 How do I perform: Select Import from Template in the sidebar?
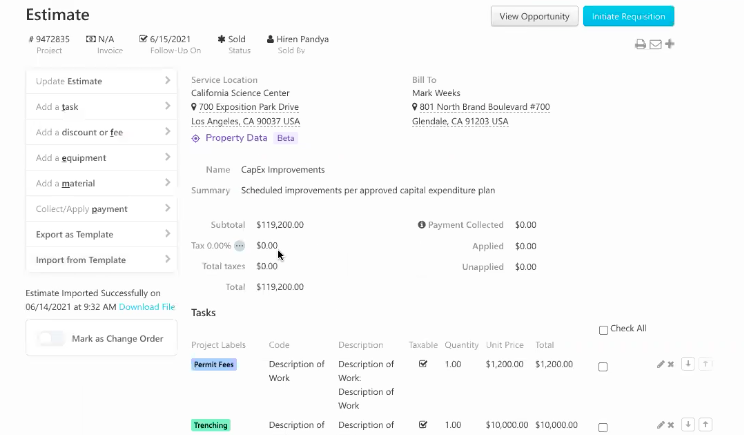point(102,260)
